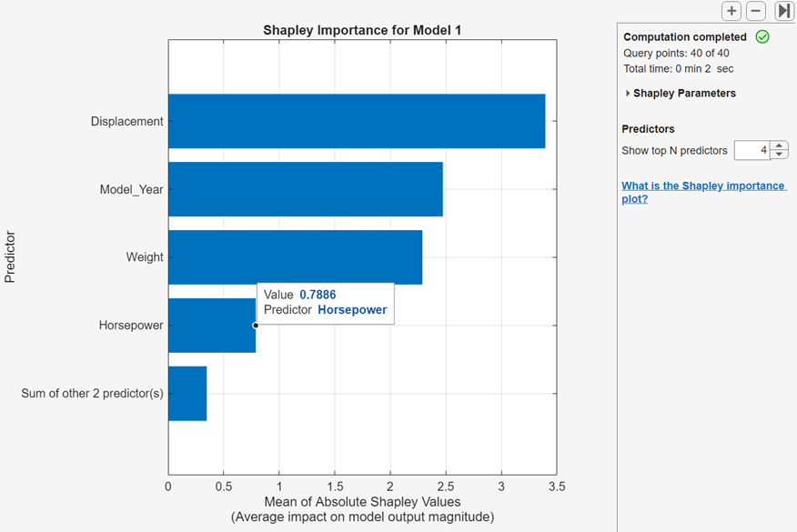The height and width of the screenshot is (532, 797).
Task: Expand the Shapley Parameters section
Action: [x=628, y=94]
